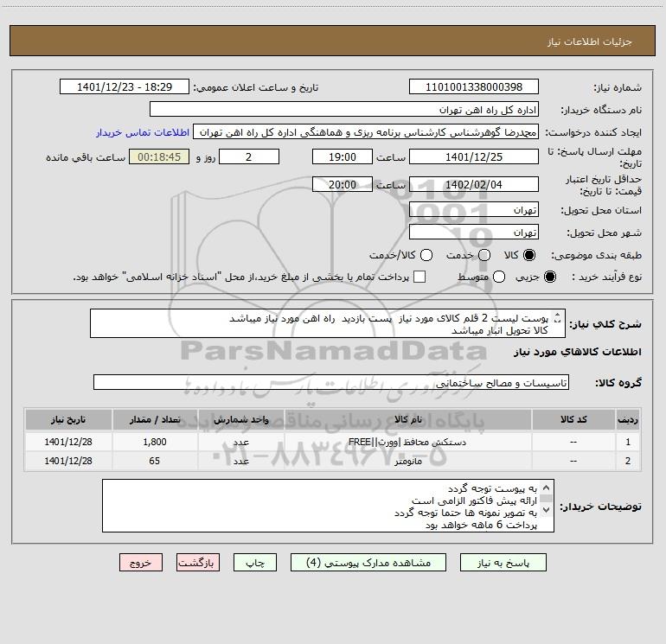The image size is (666, 644).
Task: Click date 1401/12/28 in the مانومتر row
Action: click(68, 461)
